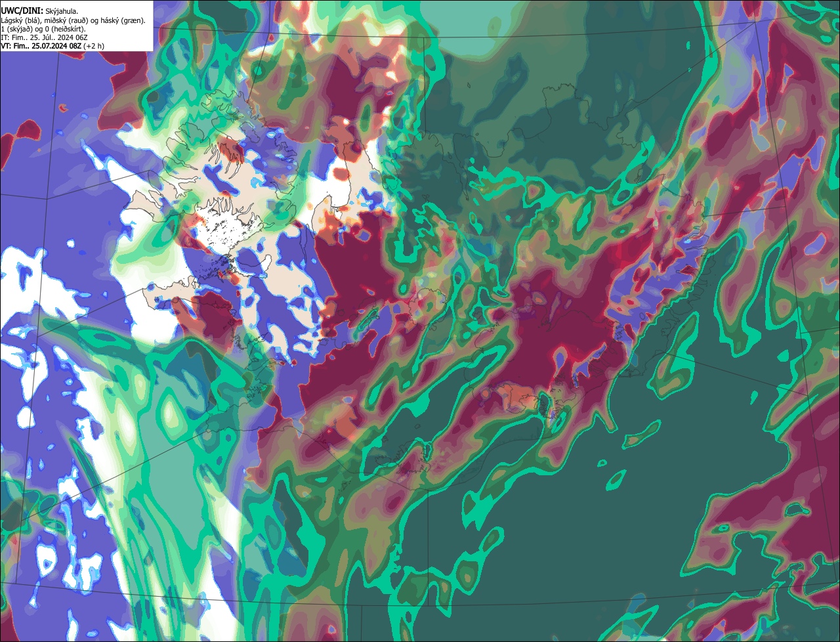Click the text "1 (skýjað) og 0 (heiðskírt)."

pos(43,29)
